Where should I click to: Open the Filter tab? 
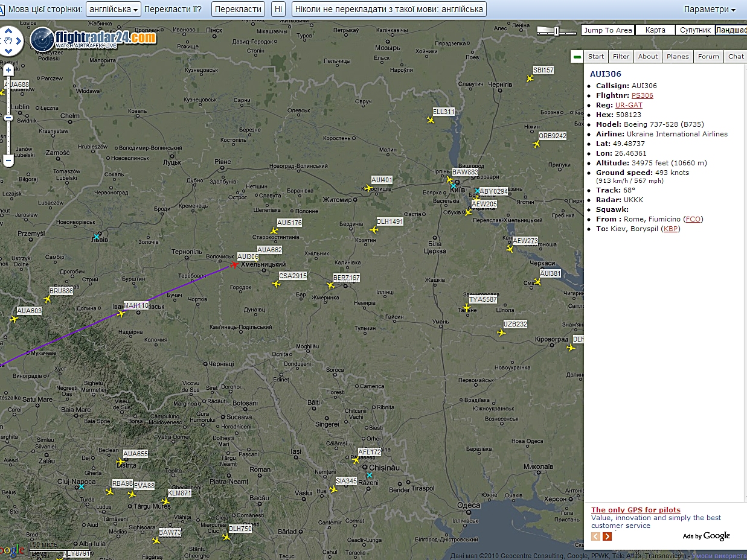tap(621, 56)
